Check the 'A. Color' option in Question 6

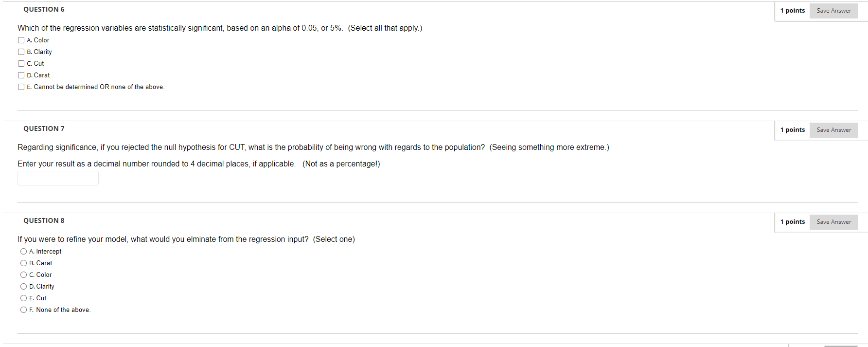[x=21, y=40]
